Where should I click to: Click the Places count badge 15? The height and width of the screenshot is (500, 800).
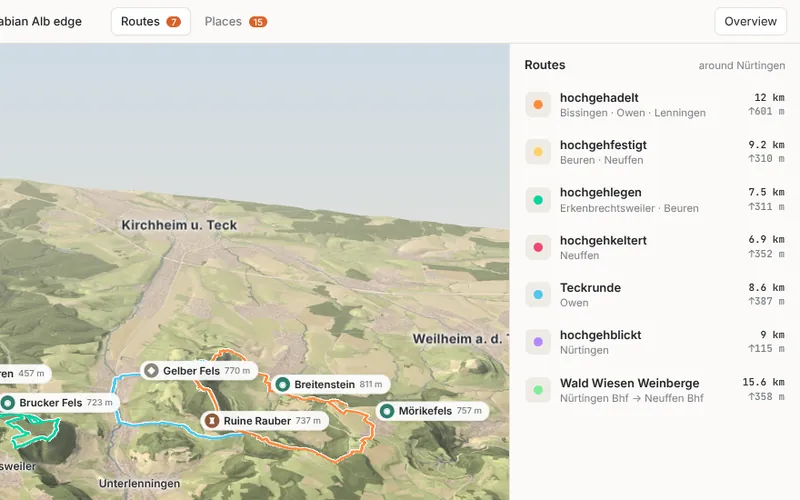pos(258,22)
